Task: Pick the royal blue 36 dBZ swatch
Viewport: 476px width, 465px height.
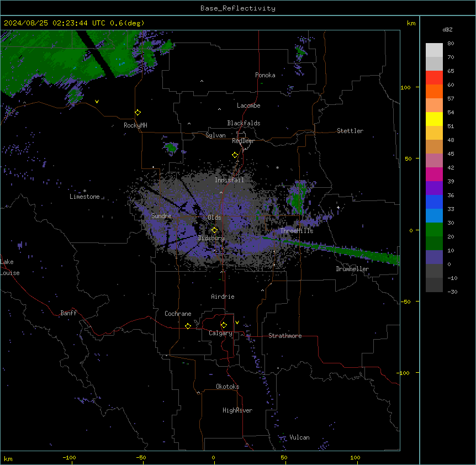Action: point(434,202)
